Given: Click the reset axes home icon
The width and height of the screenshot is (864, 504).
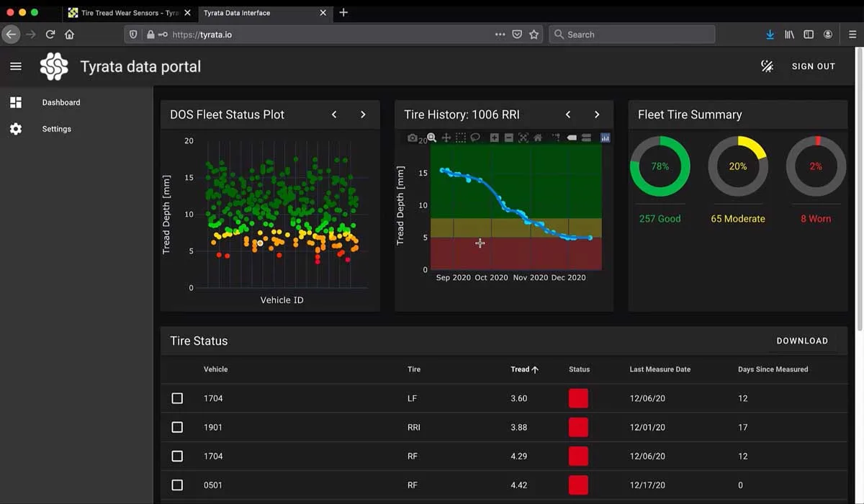Looking at the screenshot, I should pos(538,138).
